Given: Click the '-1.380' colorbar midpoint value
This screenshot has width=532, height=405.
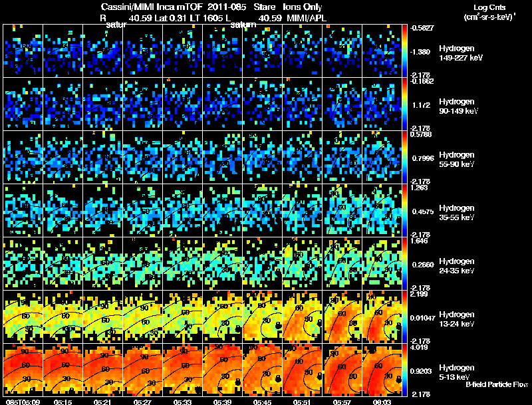Looking at the screenshot, I should pyautogui.click(x=420, y=52).
